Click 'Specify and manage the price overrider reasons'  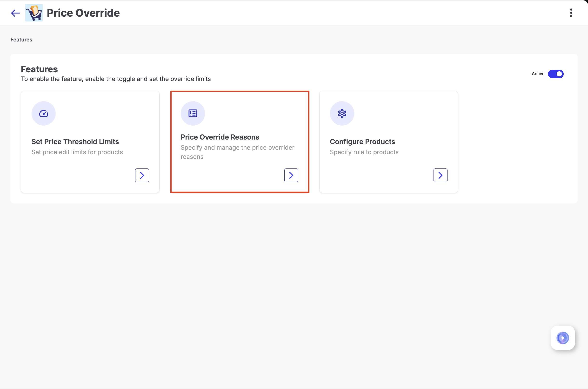click(x=237, y=152)
